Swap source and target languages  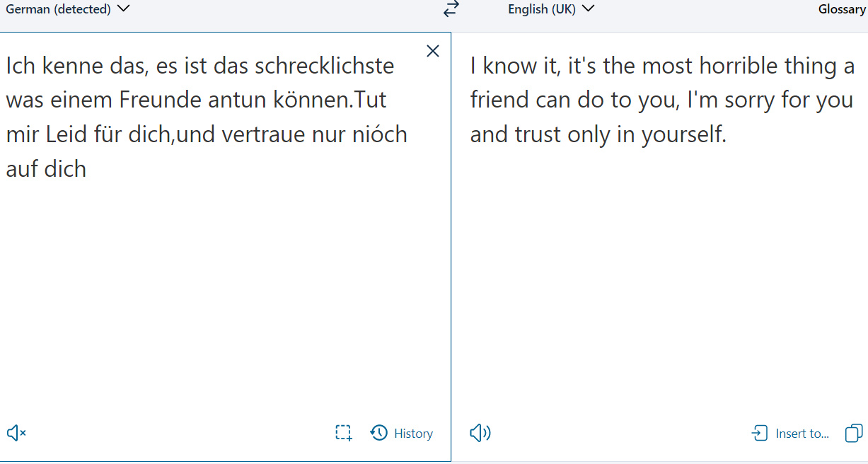(x=451, y=9)
